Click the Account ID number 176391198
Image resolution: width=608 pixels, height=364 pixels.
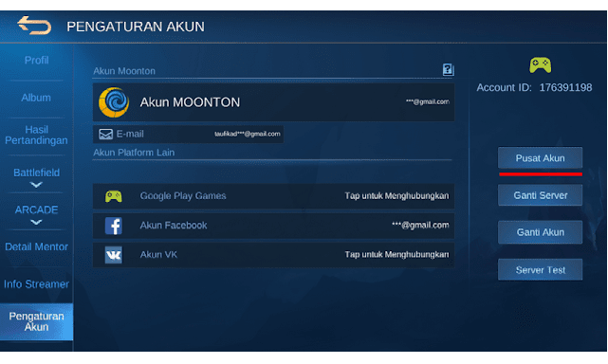click(565, 87)
